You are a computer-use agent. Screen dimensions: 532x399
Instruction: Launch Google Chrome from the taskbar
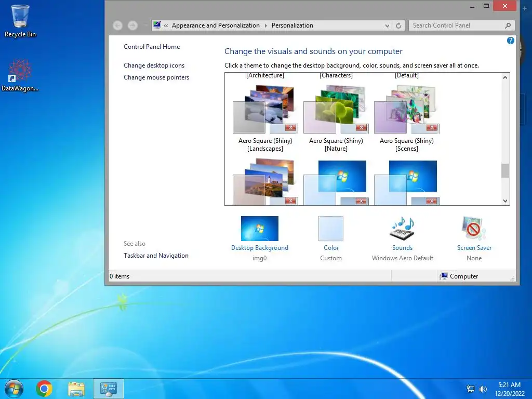coord(44,389)
